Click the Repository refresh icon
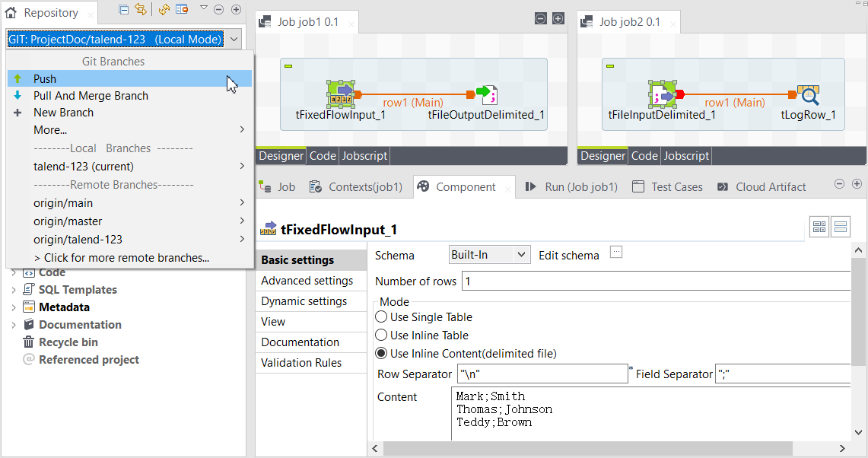This screenshot has height=458, width=868. pos(164,9)
